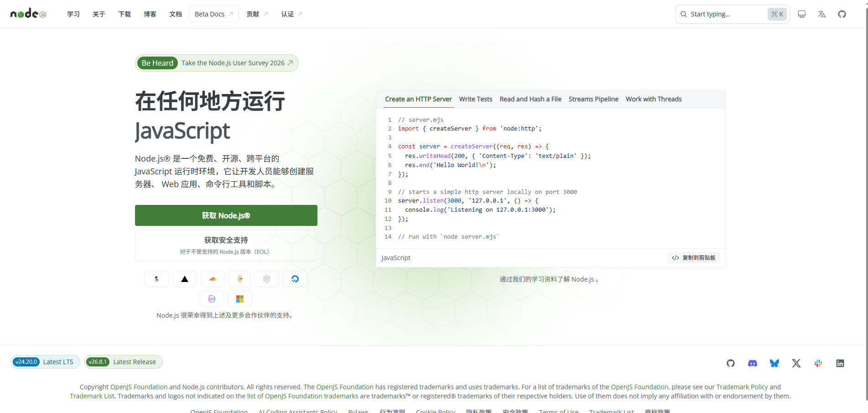Click the '// server.mjs' comment on line 1
The image size is (868, 413).
(x=421, y=120)
